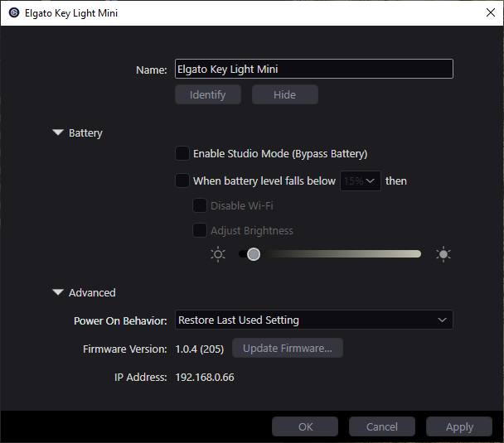Enable Studio Mode (Bypass Battery) checkbox
This screenshot has height=443, width=504.
click(x=182, y=153)
